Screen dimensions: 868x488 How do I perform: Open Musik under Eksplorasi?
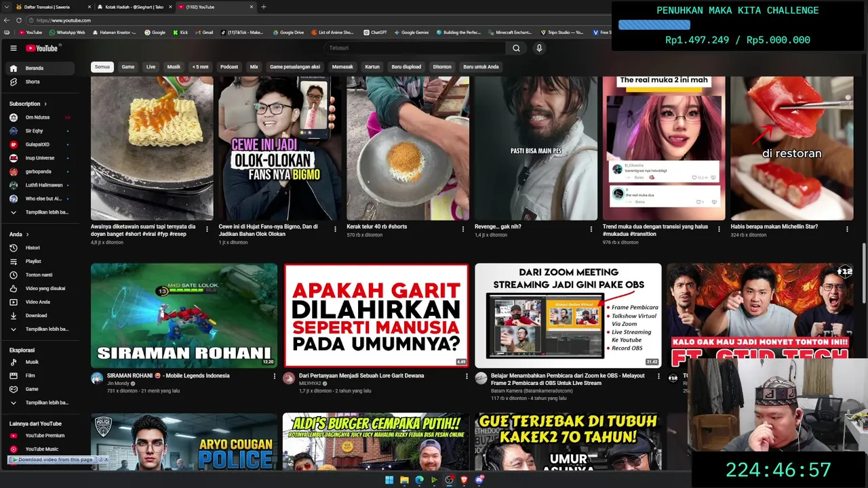tap(40, 362)
